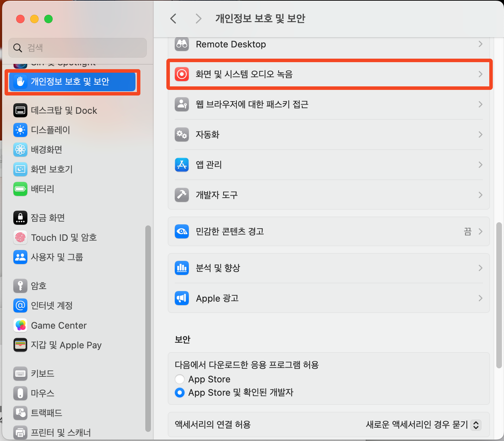Open Game Center settings from sidebar
Image resolution: width=504 pixels, height=441 pixels.
(58, 325)
